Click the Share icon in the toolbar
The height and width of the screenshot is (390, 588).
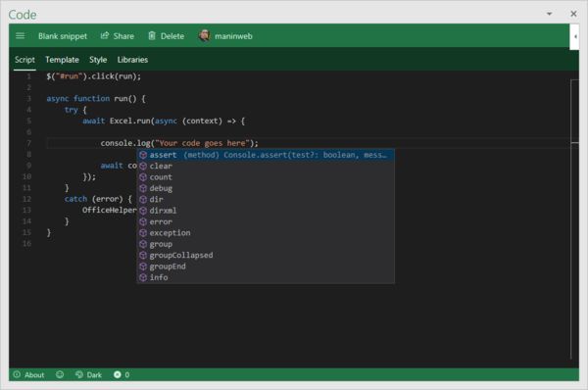point(105,35)
